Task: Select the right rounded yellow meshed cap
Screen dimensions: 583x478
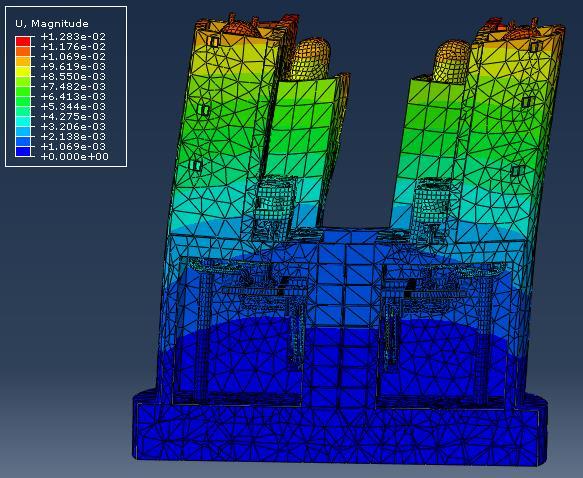Action: tap(451, 61)
